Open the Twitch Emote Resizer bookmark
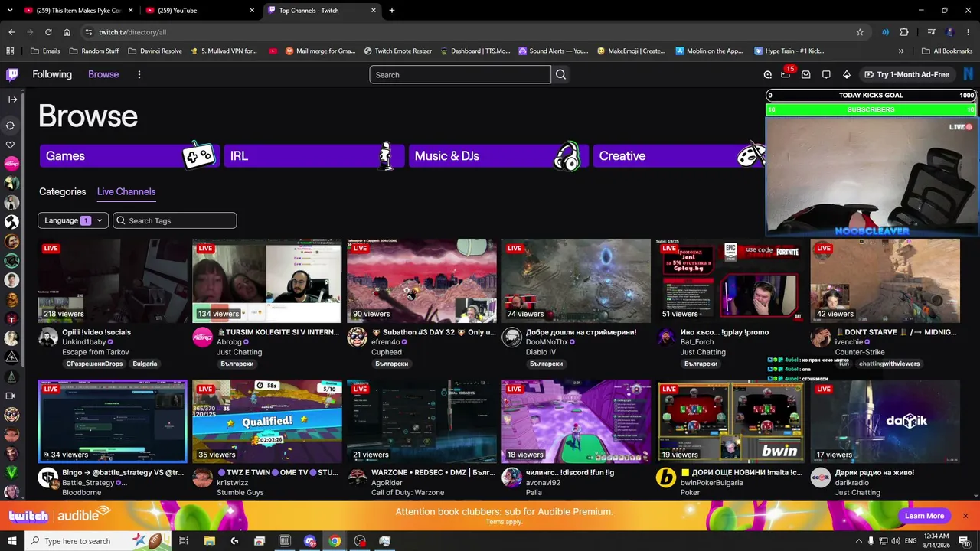 tap(398, 51)
